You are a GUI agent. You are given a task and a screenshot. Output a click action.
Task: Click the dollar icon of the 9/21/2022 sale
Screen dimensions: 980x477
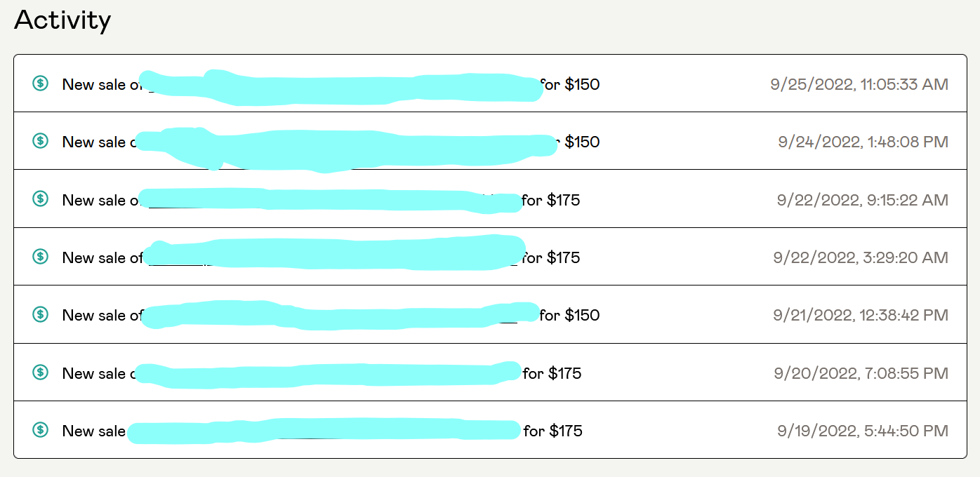coord(41,314)
